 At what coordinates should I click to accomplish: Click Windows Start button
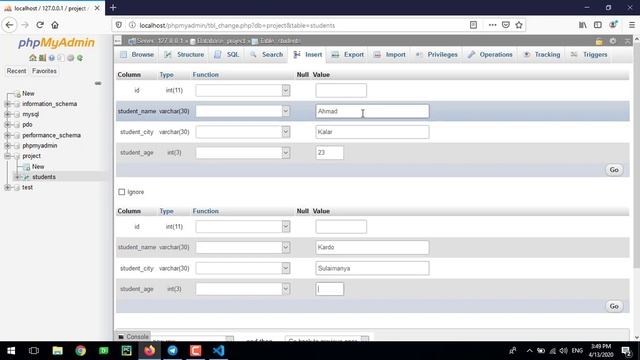point(11,351)
